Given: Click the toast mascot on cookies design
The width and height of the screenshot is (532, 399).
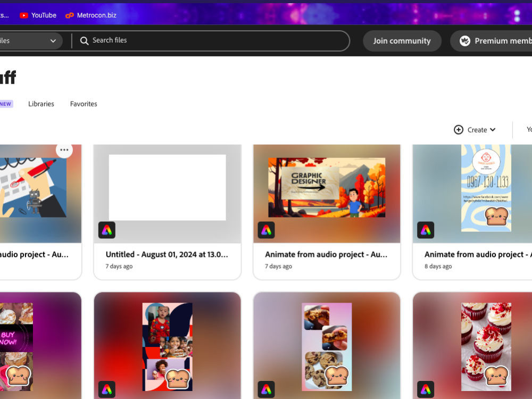Looking at the screenshot, I should tap(337, 376).
